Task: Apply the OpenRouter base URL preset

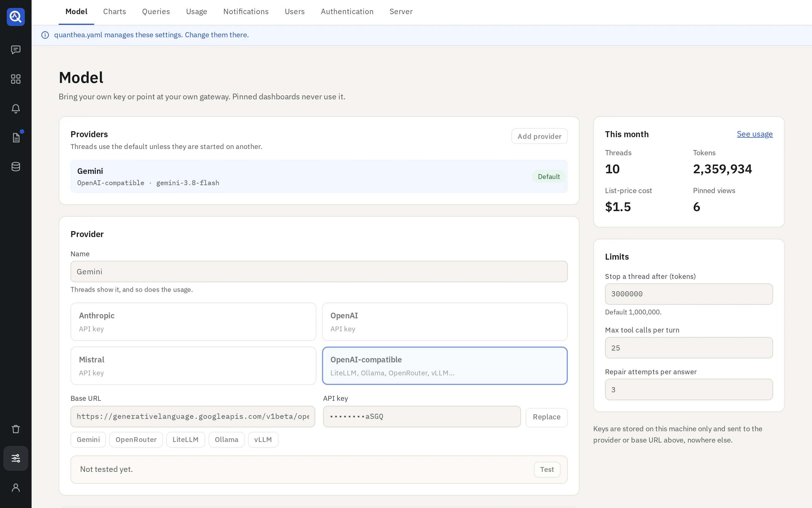Action: 136,440
